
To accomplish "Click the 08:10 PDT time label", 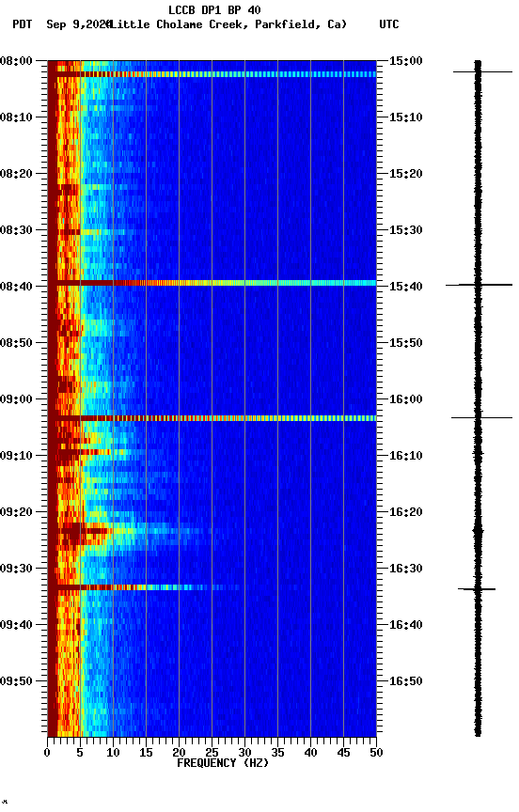I will (16, 117).
